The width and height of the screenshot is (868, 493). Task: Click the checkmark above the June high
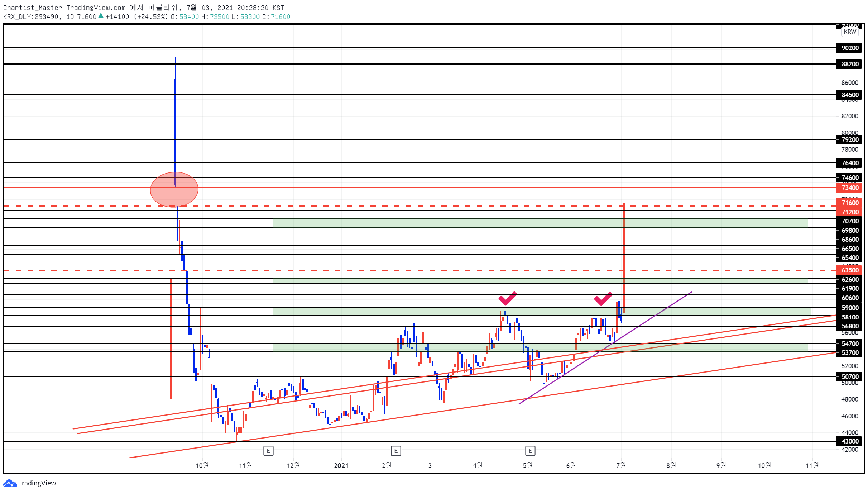coord(603,298)
